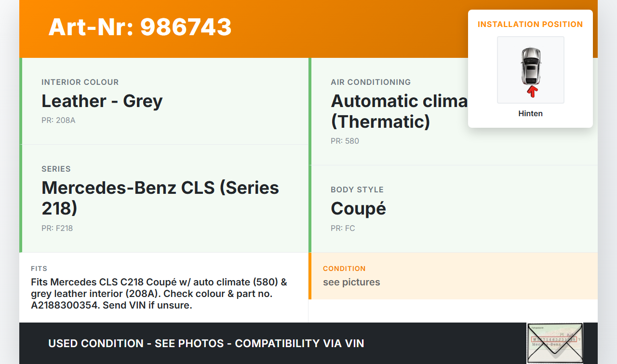Image resolution: width=617 pixels, height=364 pixels.
Task: Click the Body Style label
Action: point(357,189)
